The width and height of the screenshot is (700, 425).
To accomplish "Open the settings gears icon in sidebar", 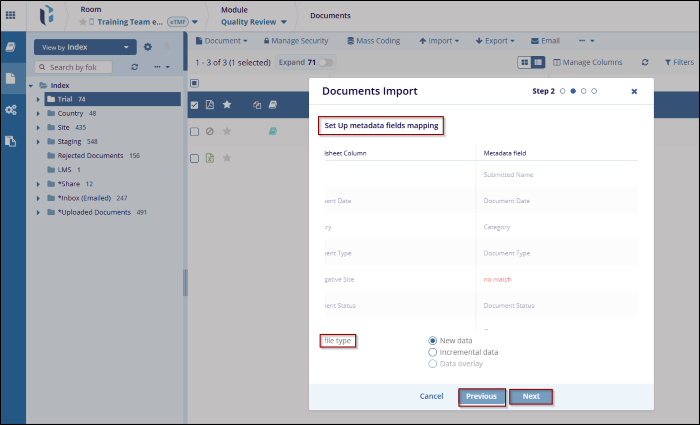I will (x=11, y=110).
